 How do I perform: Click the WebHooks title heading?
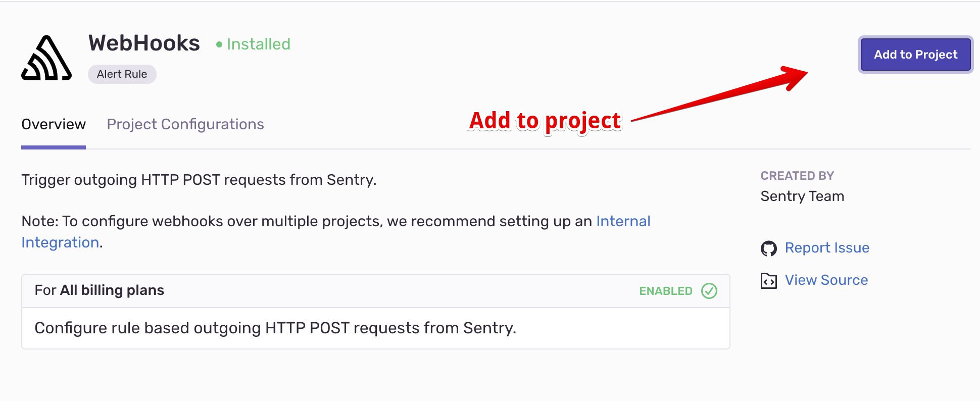coord(144,43)
